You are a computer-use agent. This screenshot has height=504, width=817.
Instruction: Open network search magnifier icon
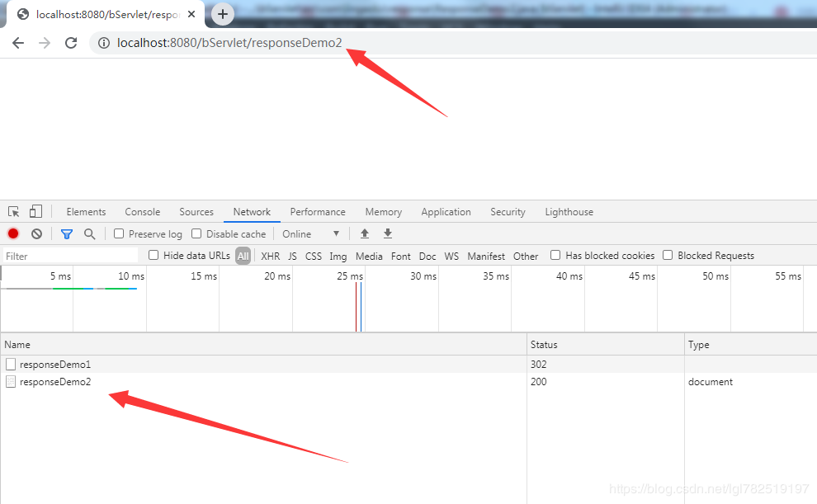[x=90, y=233]
